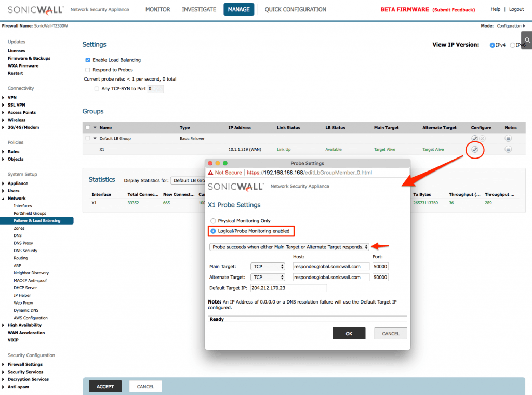This screenshot has width=532, height=395.
Task: Check the Default LB Group row checkbox
Action: click(87, 138)
